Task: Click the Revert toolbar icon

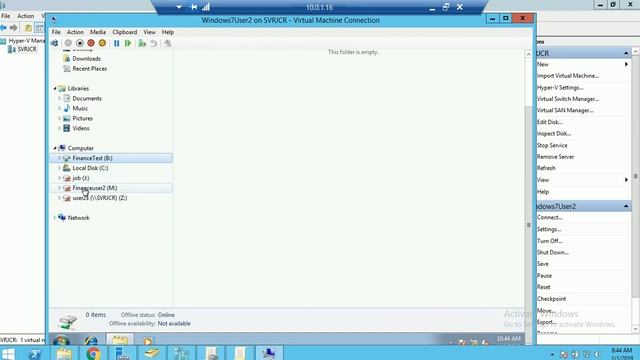Action: click(153, 43)
